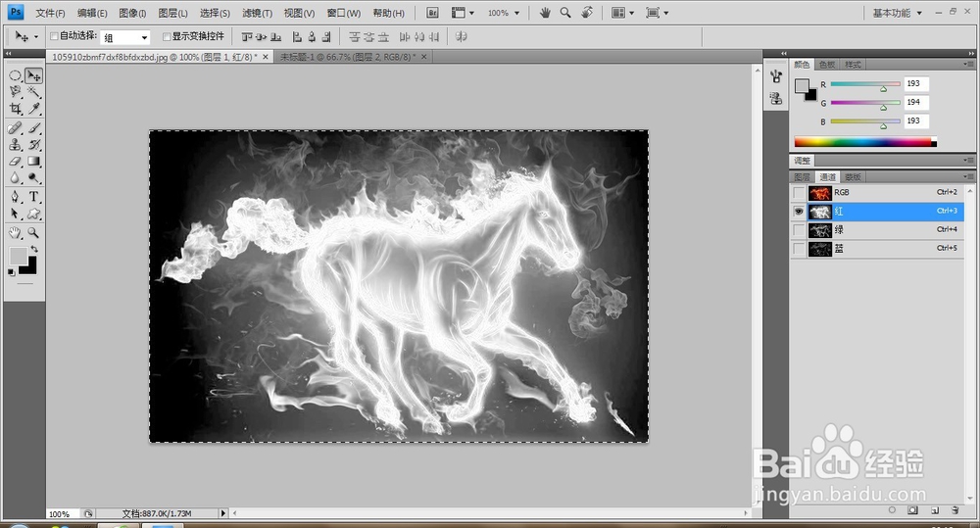Adjust the R color slider

coord(883,89)
